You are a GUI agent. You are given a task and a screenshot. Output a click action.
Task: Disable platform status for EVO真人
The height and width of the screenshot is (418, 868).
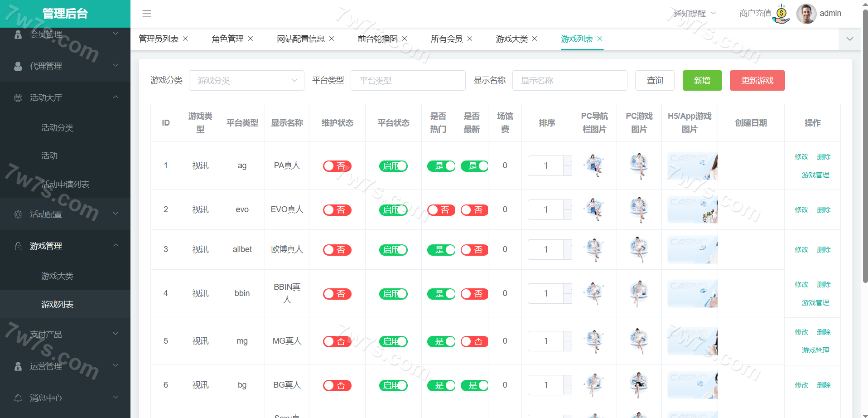coord(393,210)
